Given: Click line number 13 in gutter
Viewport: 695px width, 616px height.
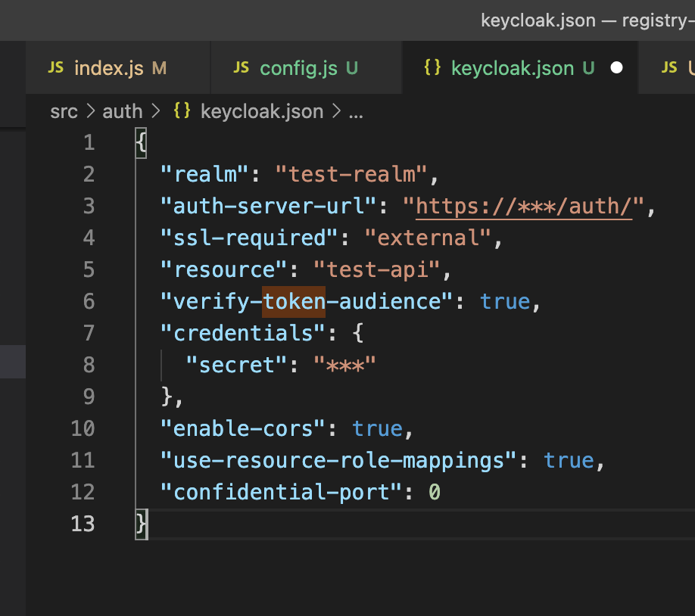Looking at the screenshot, I should click(83, 524).
